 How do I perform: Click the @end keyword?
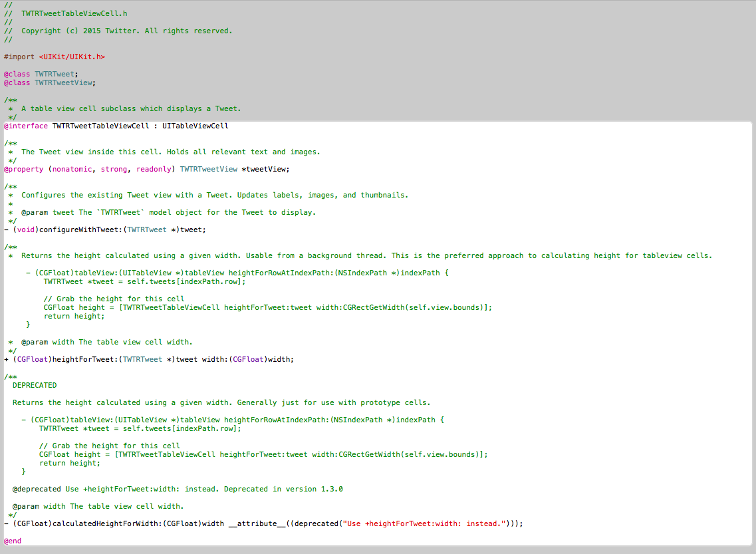point(13,541)
